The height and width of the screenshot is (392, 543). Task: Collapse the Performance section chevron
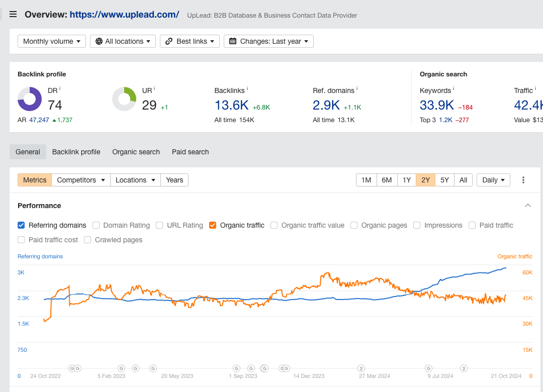coord(528,206)
